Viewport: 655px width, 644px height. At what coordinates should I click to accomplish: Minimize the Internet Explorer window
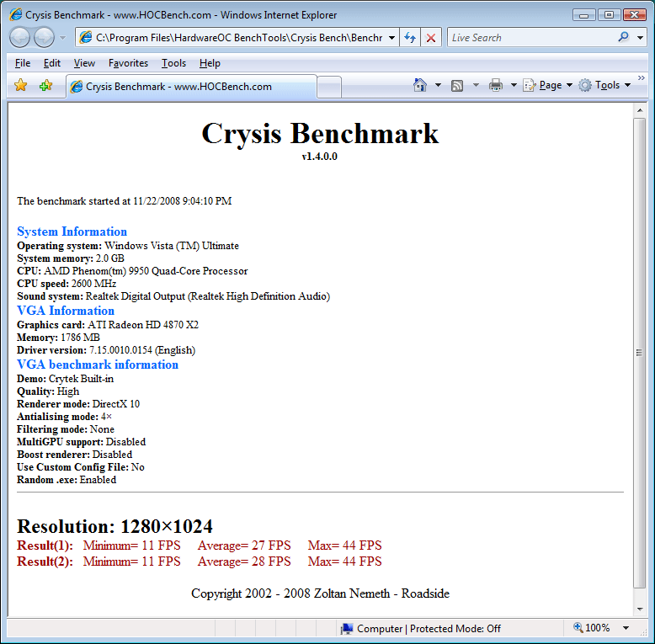(584, 15)
